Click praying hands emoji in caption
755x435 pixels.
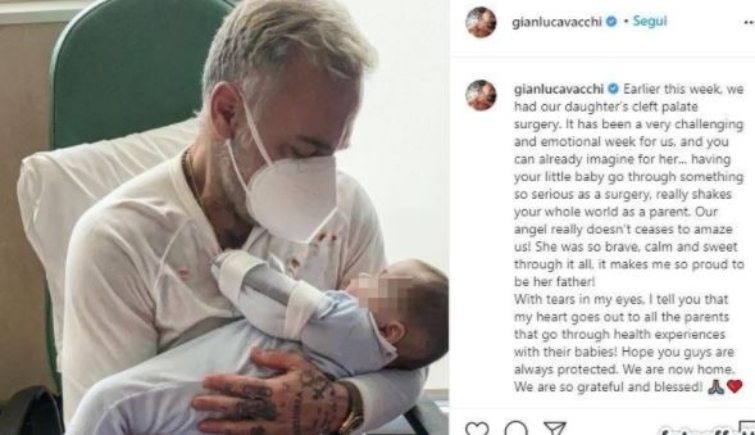click(716, 386)
